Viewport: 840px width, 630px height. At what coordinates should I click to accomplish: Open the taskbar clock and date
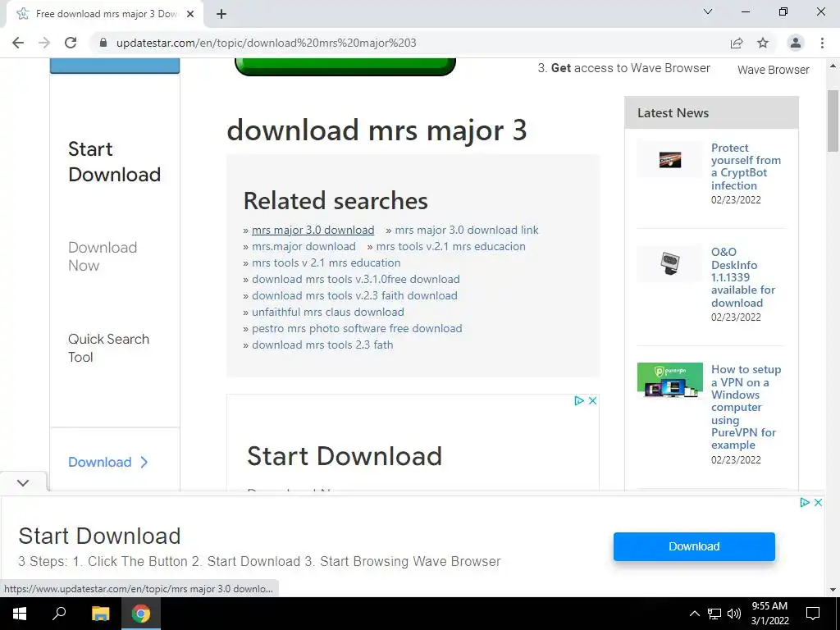769,614
